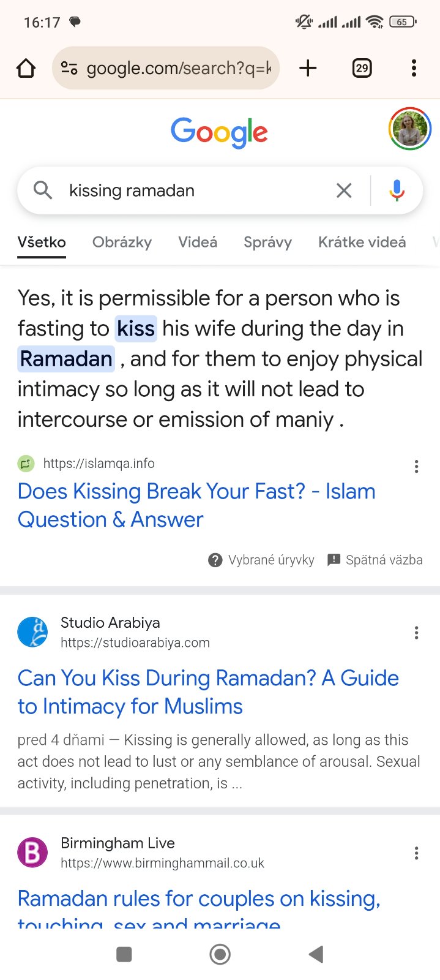The width and height of the screenshot is (440, 980).
Task: Open the tab switcher showing 29 tabs
Action: pyautogui.click(x=362, y=68)
